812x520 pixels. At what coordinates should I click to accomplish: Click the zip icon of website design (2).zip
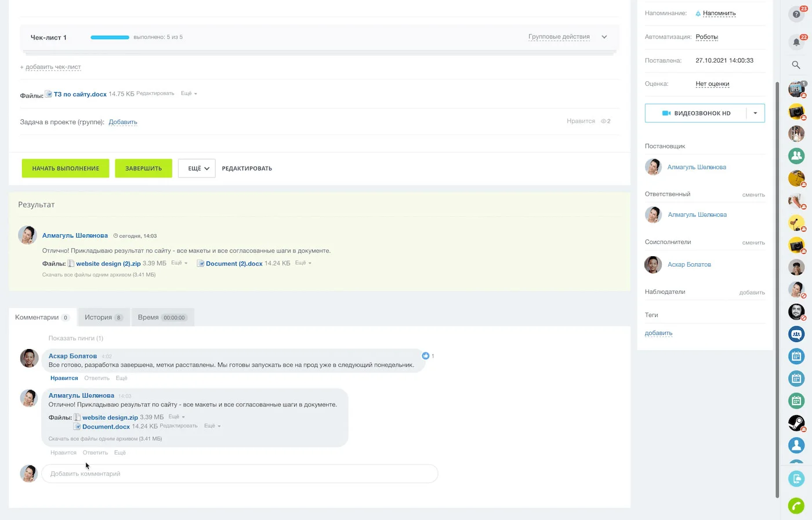(71, 263)
